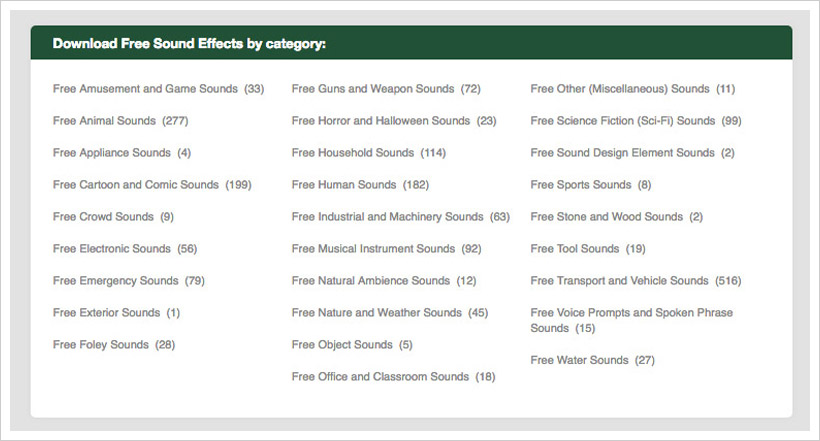Browse Free Nature and Weather Sounds
This screenshot has height=441, width=820.
click(x=377, y=312)
